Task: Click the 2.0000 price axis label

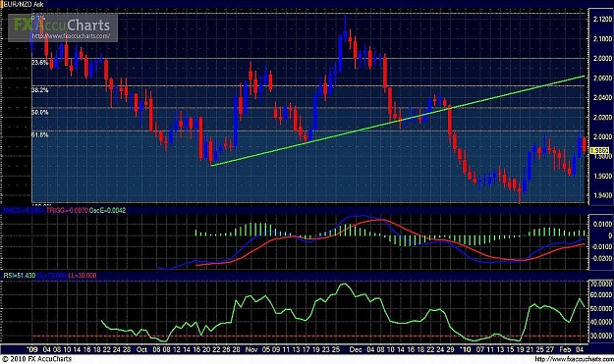Action: 602,136
